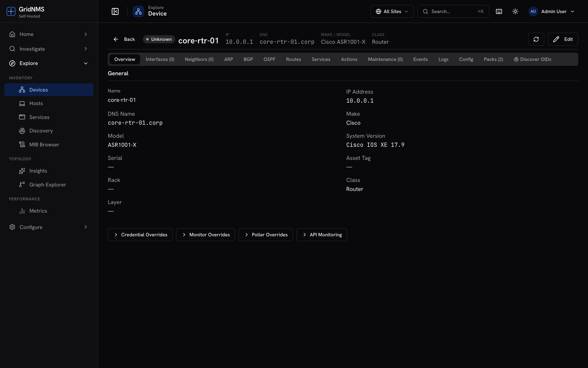This screenshot has height=368, width=588.
Task: Collapse the sidebar with the panel toggle icon
Action: pyautogui.click(x=115, y=11)
